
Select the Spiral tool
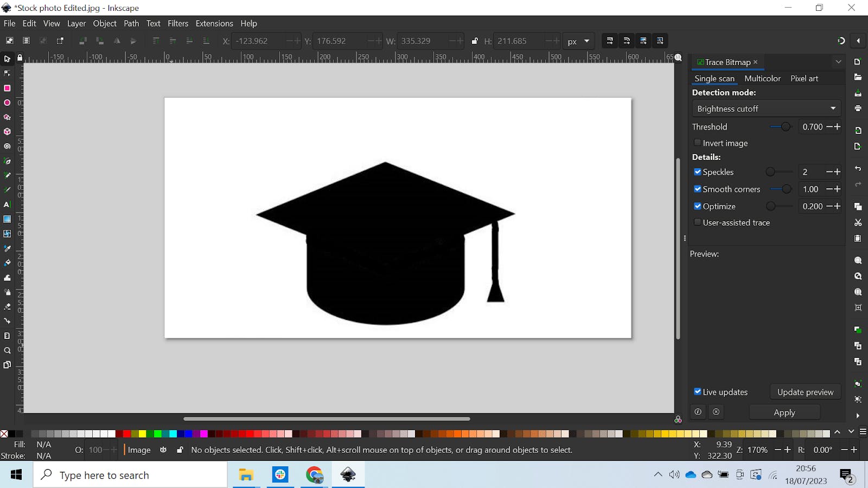(7, 146)
